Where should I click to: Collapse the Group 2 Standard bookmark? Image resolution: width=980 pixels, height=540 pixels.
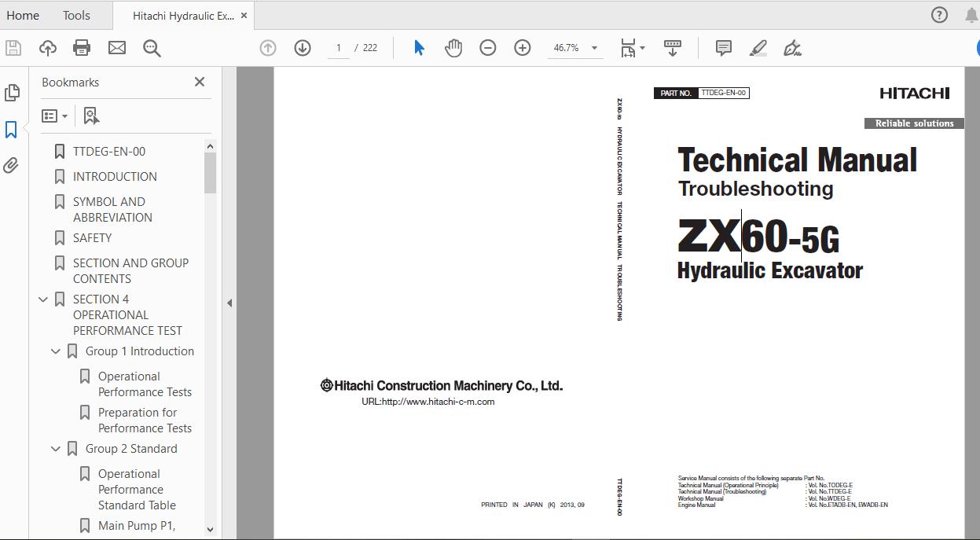click(x=56, y=449)
